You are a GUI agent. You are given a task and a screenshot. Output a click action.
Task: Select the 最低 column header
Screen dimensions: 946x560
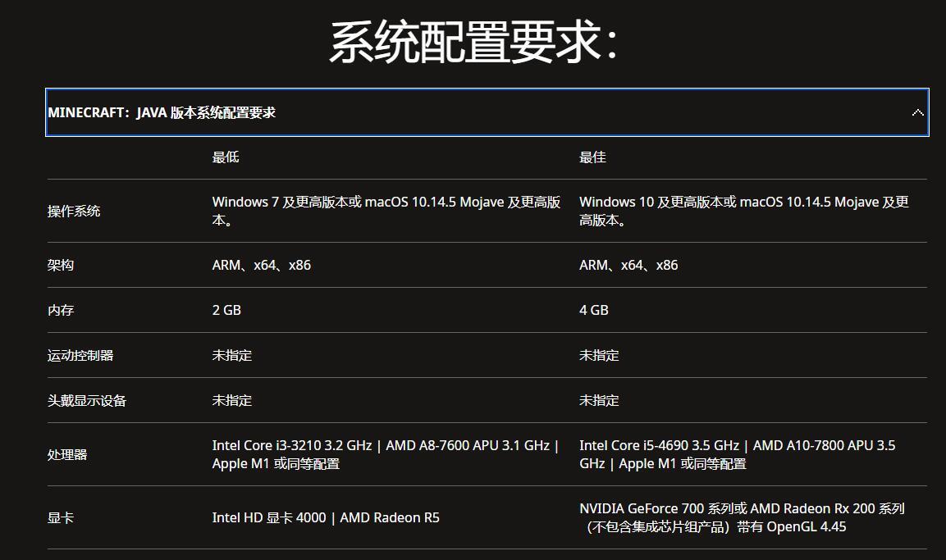pyautogui.click(x=224, y=157)
